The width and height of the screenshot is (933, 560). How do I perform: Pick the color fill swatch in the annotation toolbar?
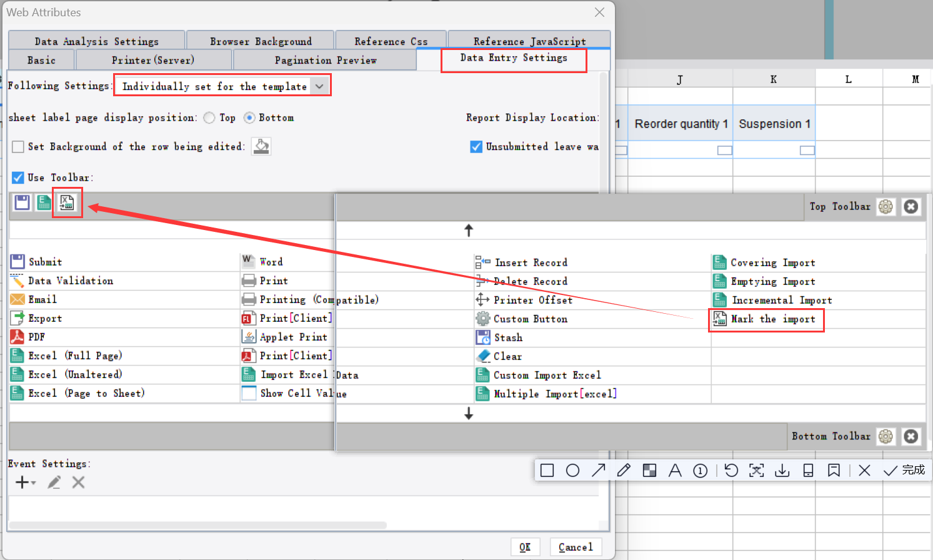(x=649, y=470)
